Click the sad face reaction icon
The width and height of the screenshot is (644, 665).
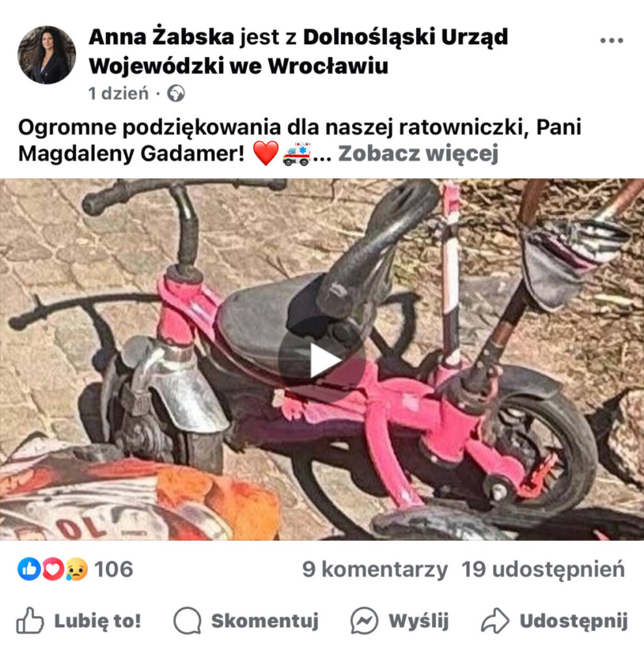point(77,569)
